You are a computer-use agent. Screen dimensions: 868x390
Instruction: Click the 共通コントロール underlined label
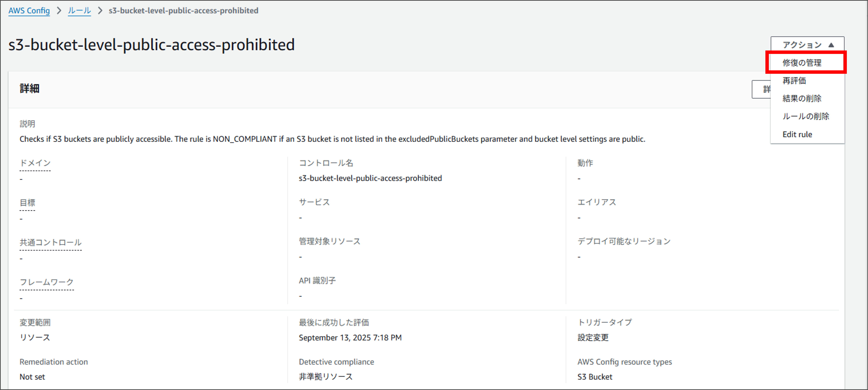(50, 242)
